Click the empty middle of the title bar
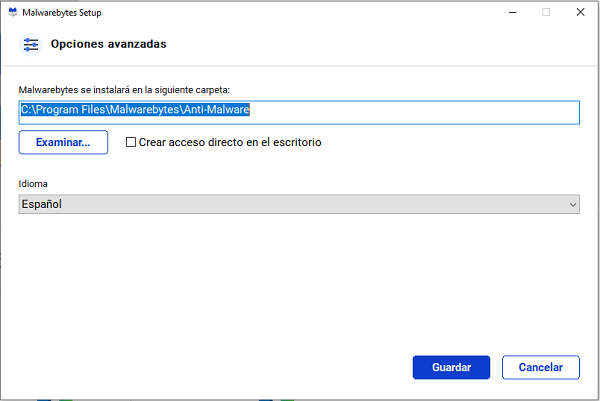Viewport: 600px width, 401px height. point(300,13)
